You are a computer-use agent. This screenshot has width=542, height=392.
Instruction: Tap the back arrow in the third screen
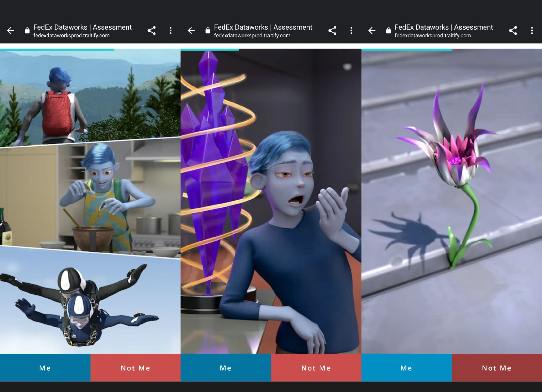(372, 31)
